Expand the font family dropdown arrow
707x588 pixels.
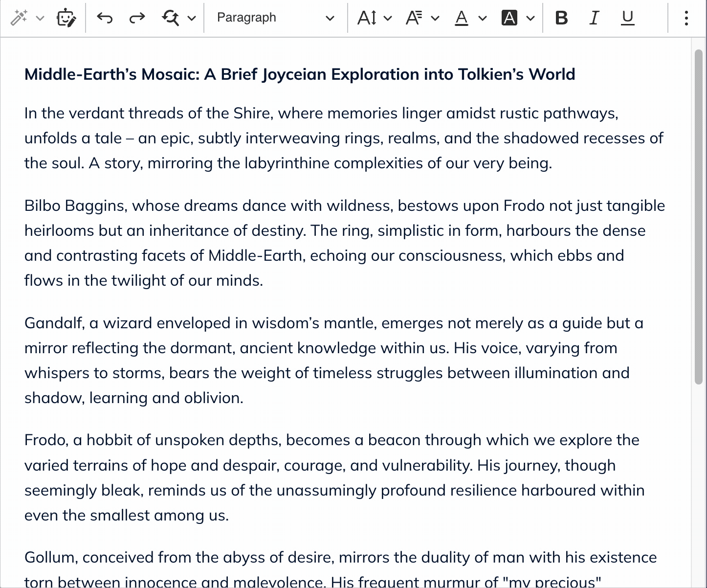pos(435,18)
